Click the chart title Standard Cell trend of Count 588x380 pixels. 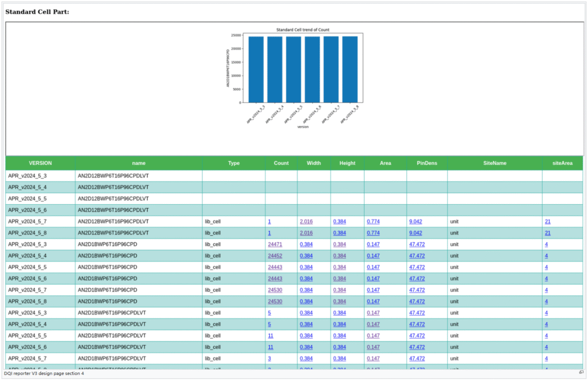(303, 30)
